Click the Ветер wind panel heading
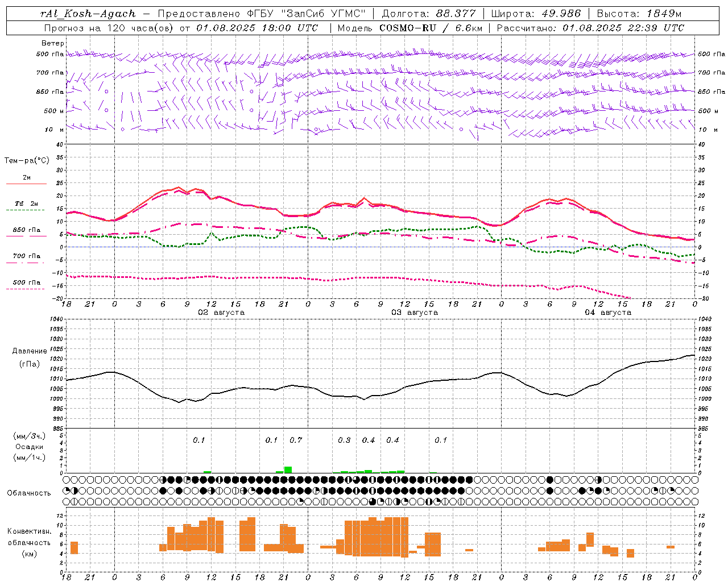728x582 pixels. point(53,43)
